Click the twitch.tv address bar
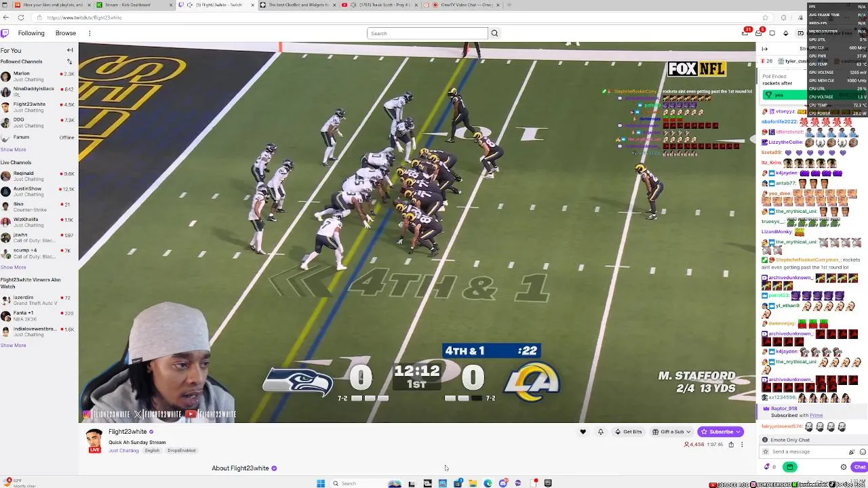Screen dimensions: 868x488 pyautogui.click(x=400, y=18)
